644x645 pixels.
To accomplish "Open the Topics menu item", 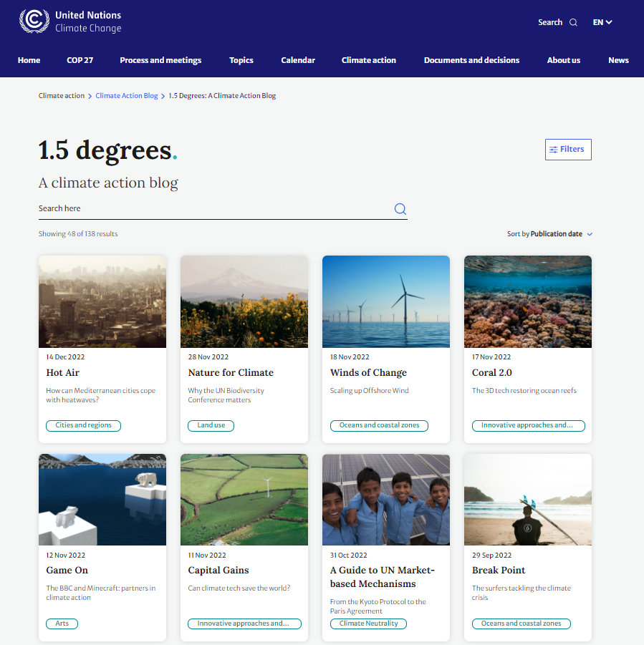I will (x=241, y=60).
